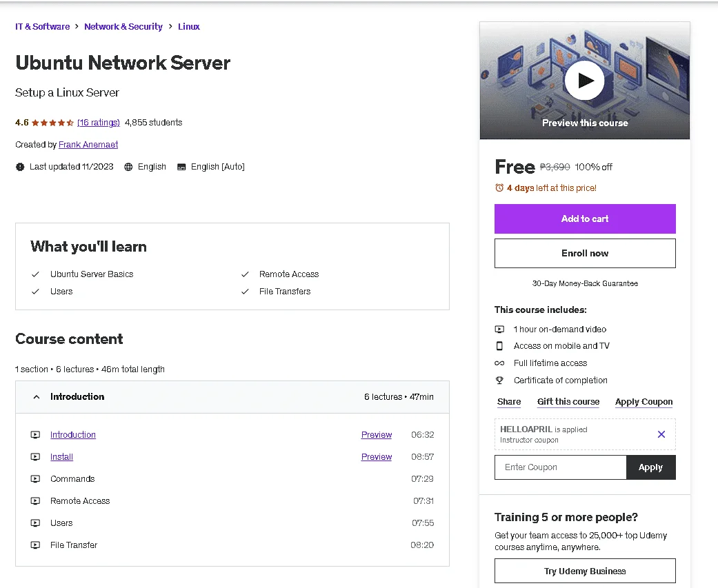718x588 pixels.
Task: Click the struck-through ₱3,690 price
Action: tap(555, 167)
